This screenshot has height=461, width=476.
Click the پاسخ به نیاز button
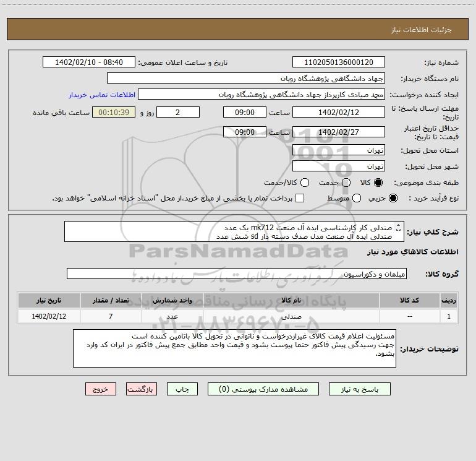360,389
